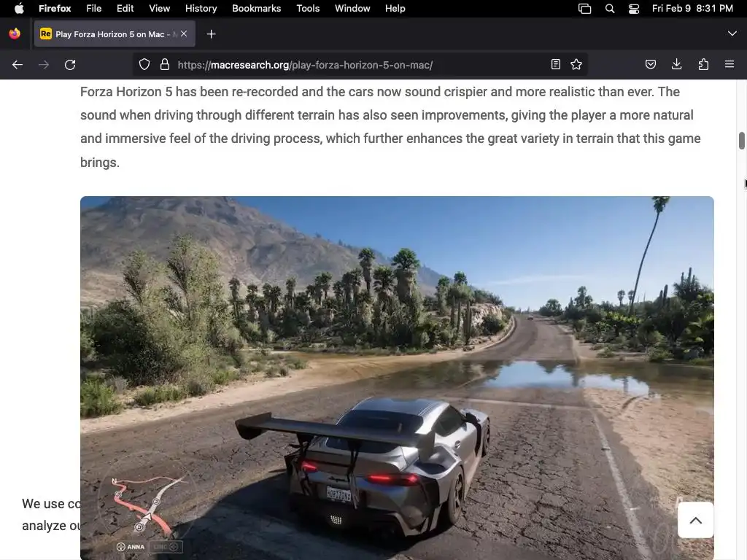The image size is (747, 560).
Task: Open the Help menu
Action: point(395,9)
